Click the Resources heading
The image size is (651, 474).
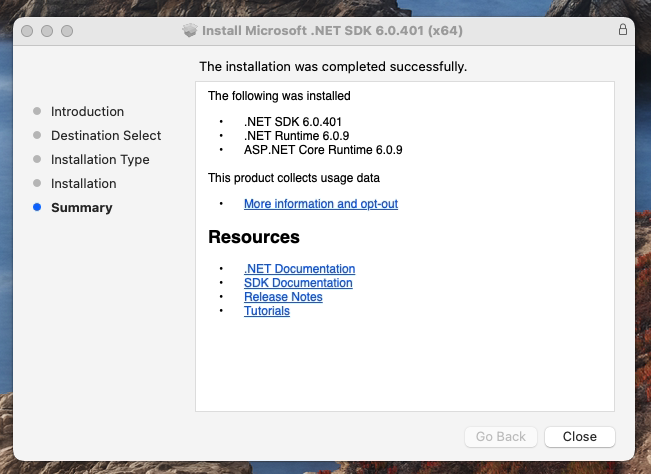click(254, 237)
